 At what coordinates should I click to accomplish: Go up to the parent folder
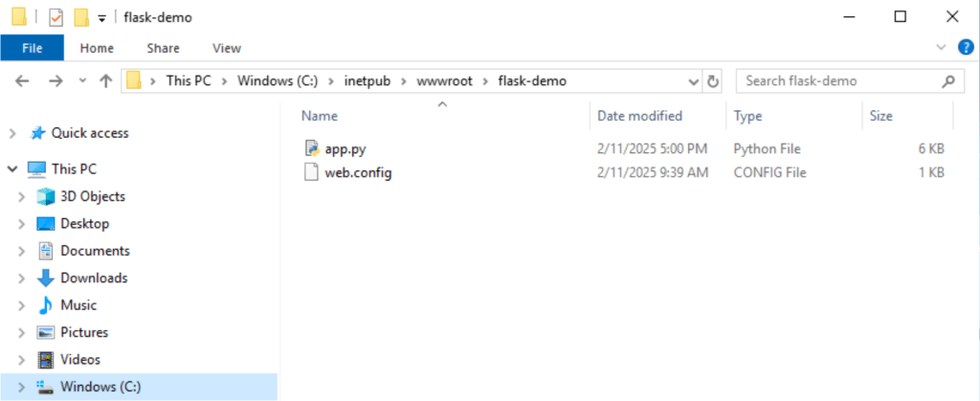[105, 81]
